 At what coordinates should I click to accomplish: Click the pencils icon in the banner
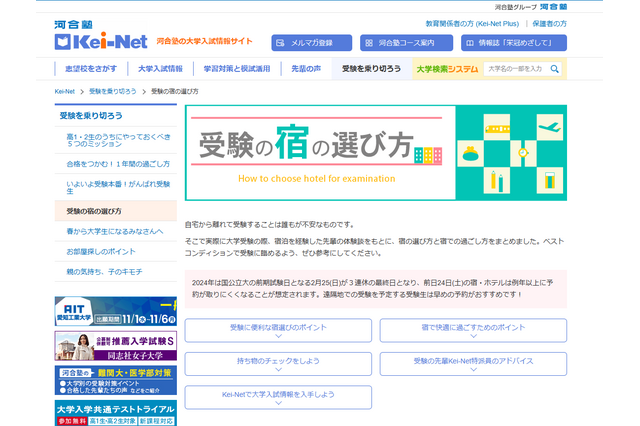coord(497,180)
